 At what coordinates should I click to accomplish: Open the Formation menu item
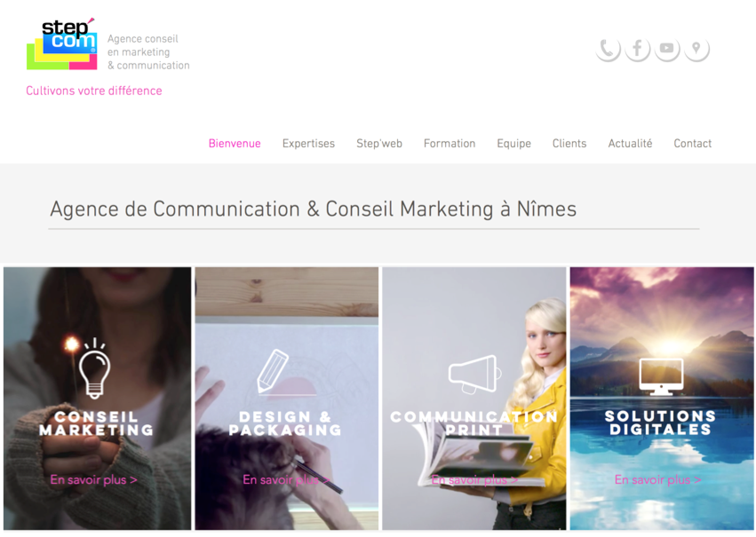click(450, 144)
